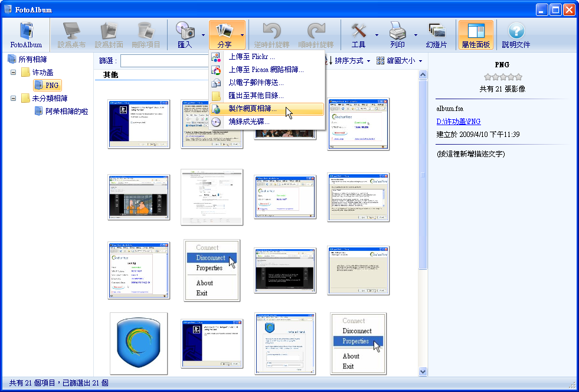Start the 幻燈片 slideshow

[x=437, y=35]
